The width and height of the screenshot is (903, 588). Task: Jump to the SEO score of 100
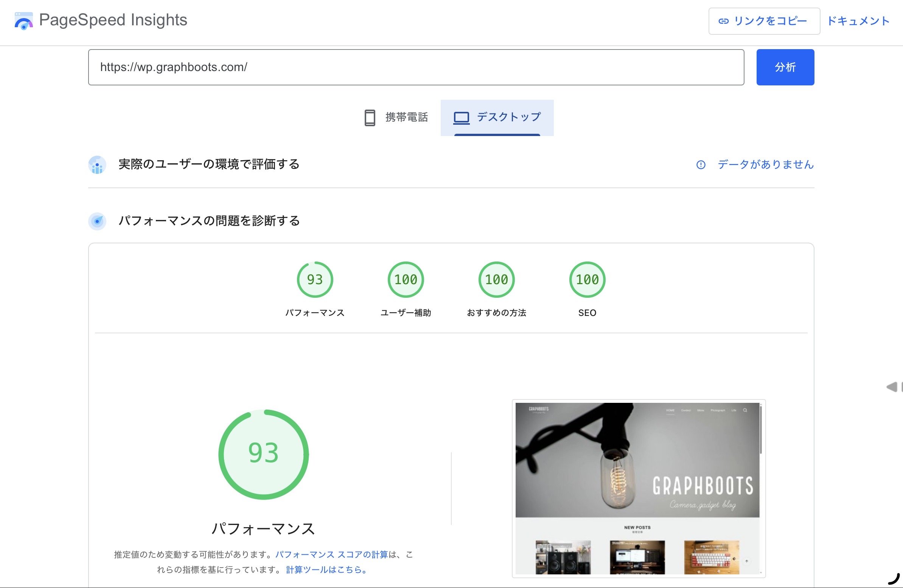587,279
